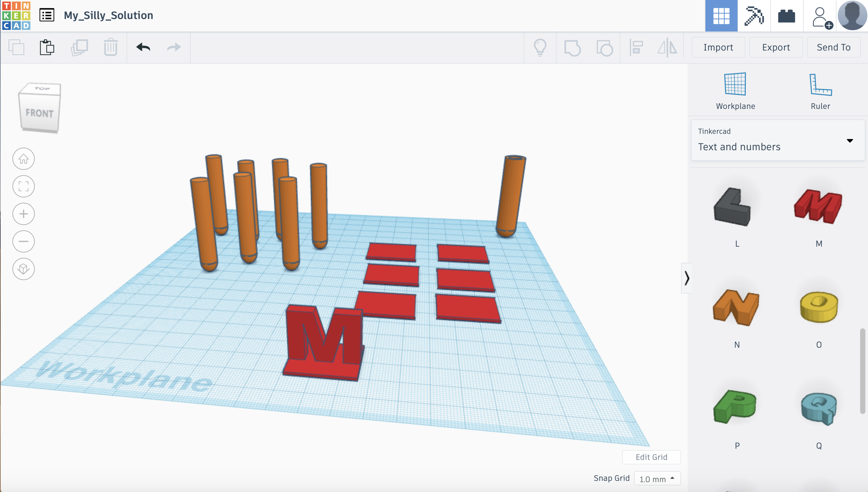Click Fit all in view icon
The height and width of the screenshot is (492, 868).
pos(24,186)
